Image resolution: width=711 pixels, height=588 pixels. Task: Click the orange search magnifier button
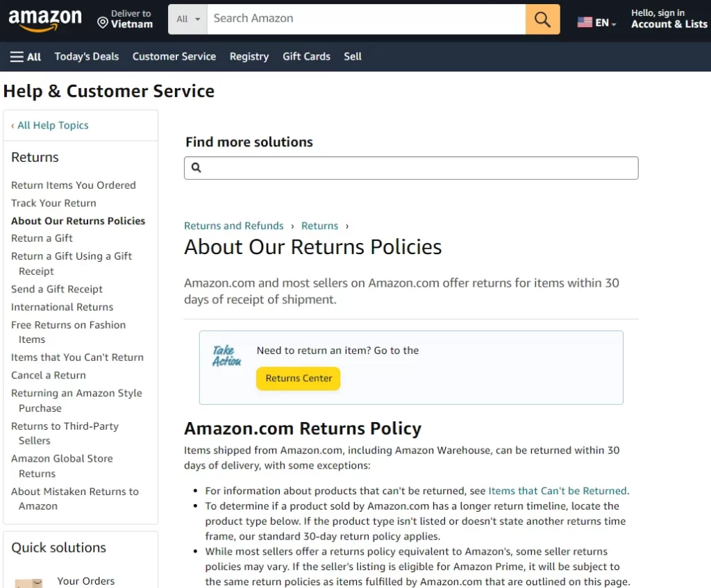coord(542,19)
